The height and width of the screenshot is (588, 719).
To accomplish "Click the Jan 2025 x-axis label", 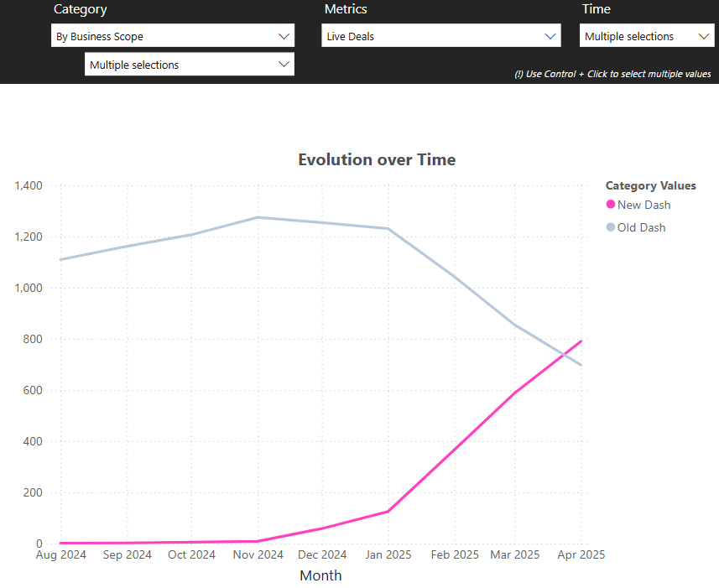I will tap(387, 554).
